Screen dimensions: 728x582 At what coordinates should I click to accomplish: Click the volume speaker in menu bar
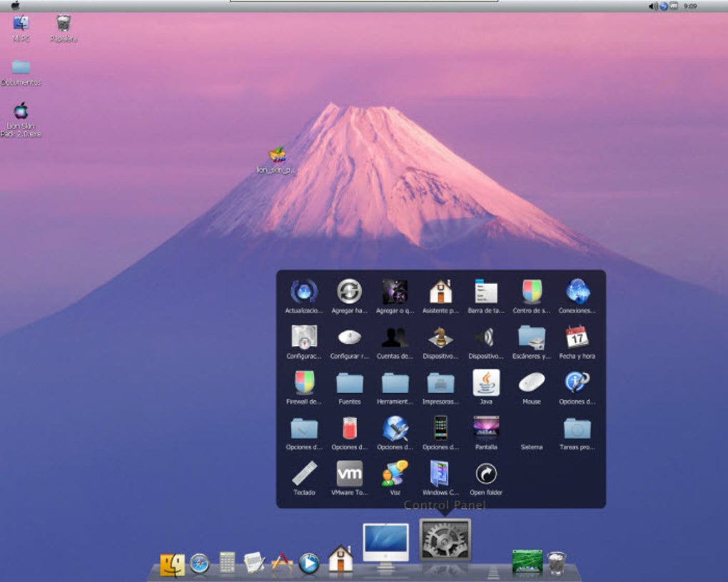653,6
